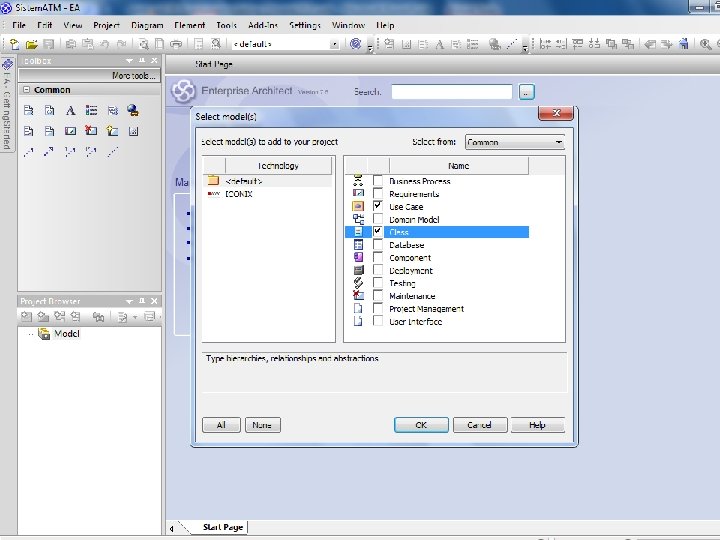Enable the User Interface checkbox
Screen dimensions: 720x540
pos(377,321)
